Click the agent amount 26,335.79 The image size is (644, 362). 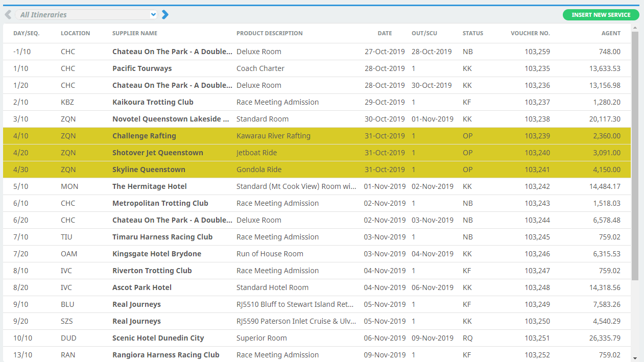tap(605, 338)
